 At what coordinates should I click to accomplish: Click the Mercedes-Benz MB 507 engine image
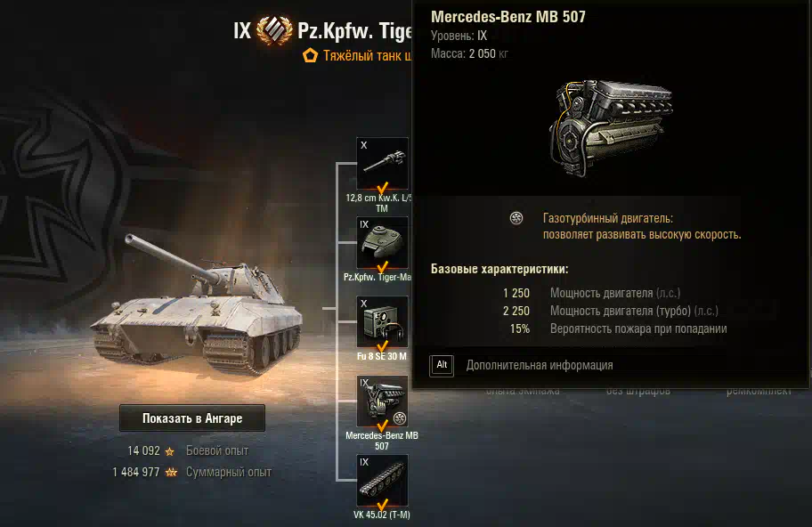[610, 126]
